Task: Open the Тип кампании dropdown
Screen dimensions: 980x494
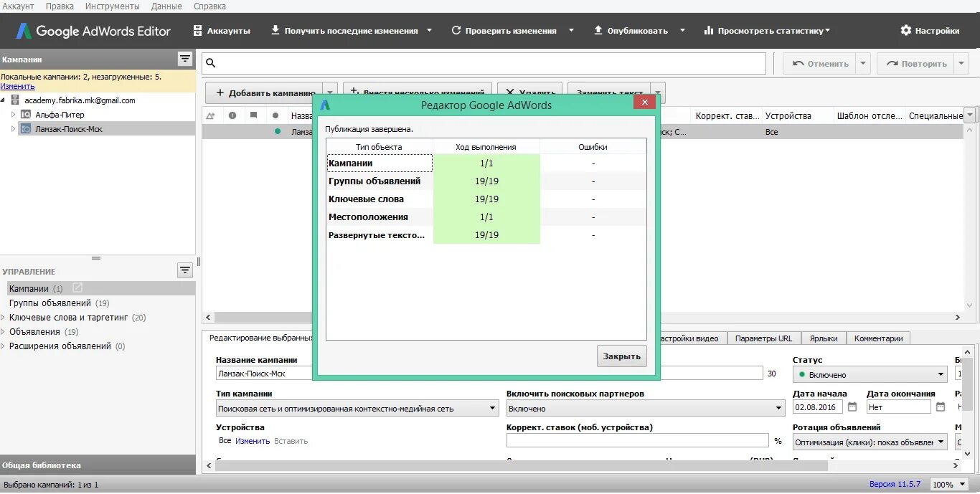Action: 357,409
